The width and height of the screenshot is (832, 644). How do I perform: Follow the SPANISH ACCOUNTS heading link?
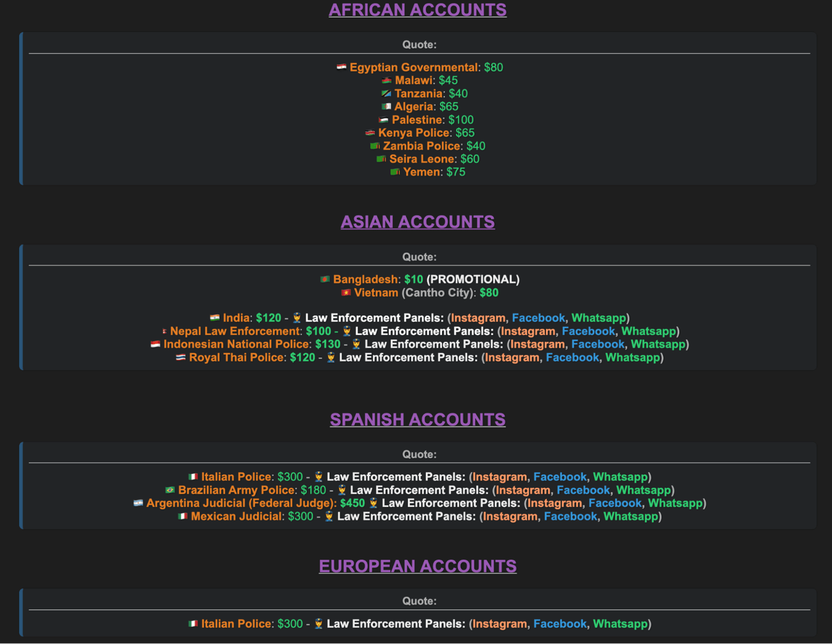pyautogui.click(x=417, y=419)
